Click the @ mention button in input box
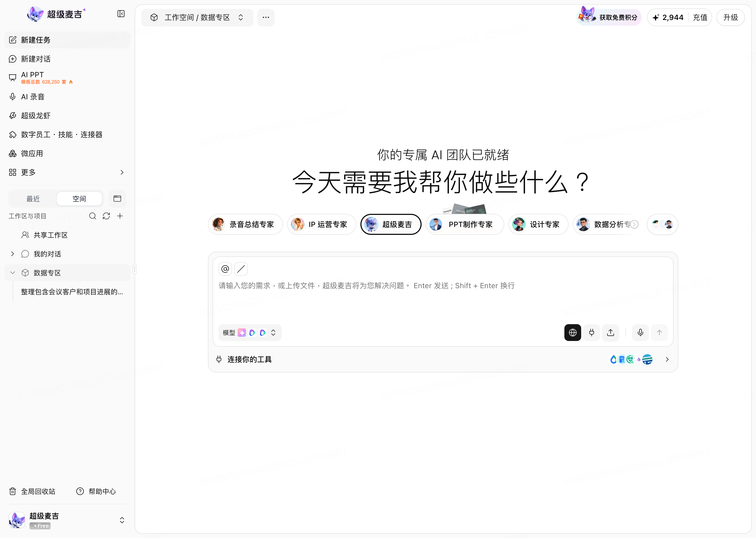The image size is (756, 538). [x=225, y=269]
